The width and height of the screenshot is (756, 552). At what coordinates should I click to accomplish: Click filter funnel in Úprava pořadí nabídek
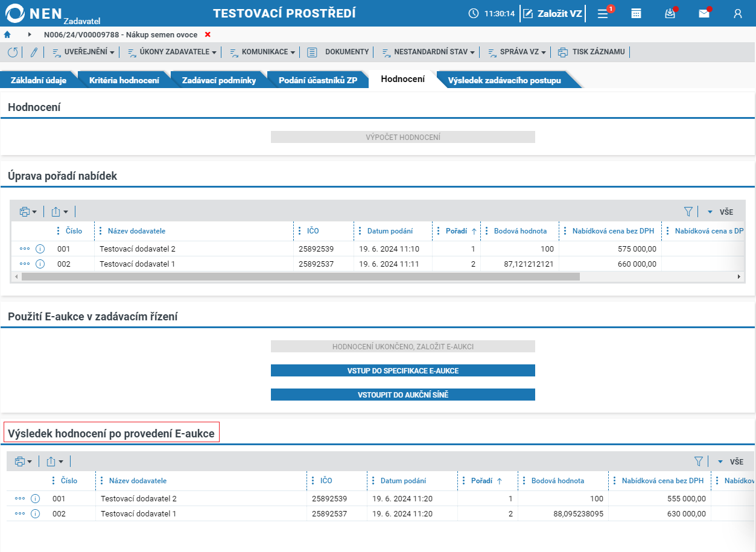(688, 212)
